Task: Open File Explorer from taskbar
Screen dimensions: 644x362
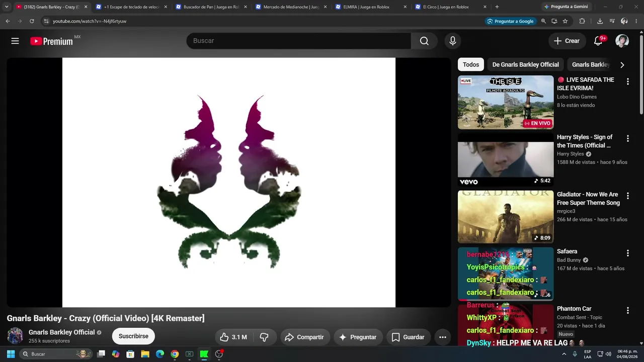Action: pyautogui.click(x=145, y=354)
